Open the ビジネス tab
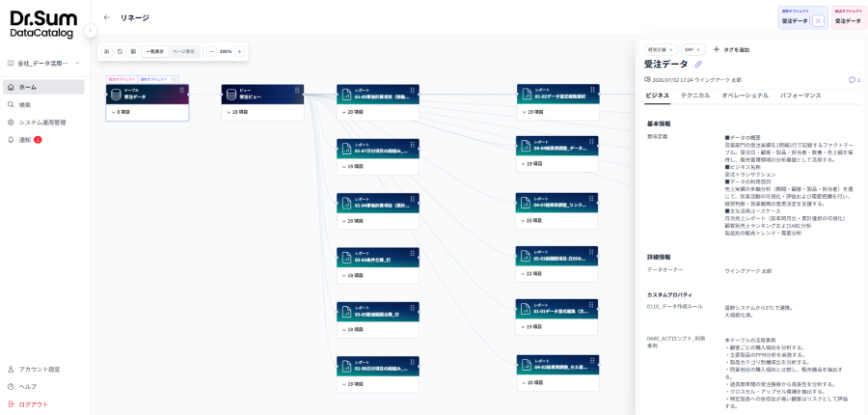 click(657, 96)
